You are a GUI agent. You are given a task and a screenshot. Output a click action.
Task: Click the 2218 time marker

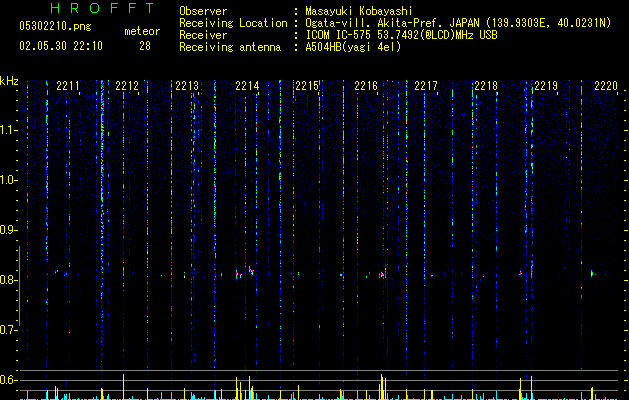(486, 86)
